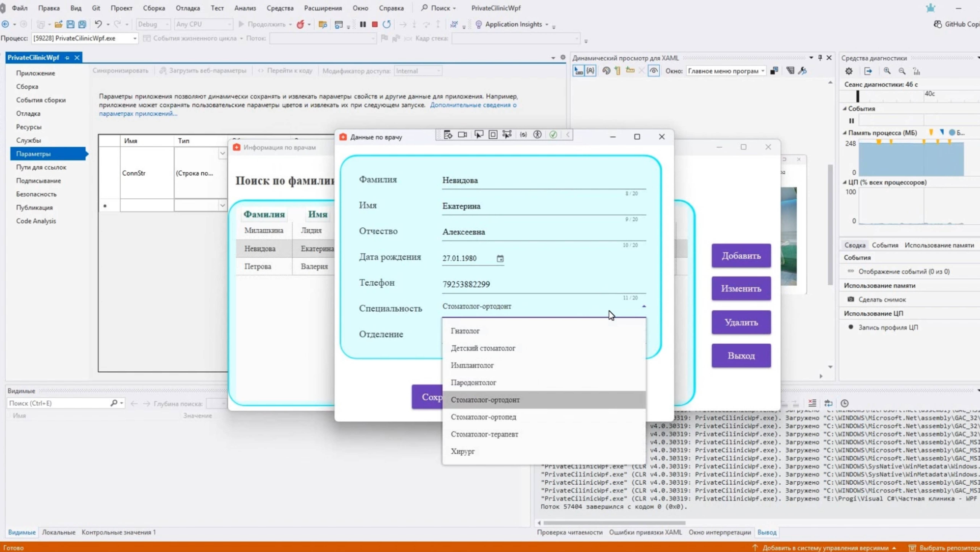Click the screen recording camera icon in the floating toolbar
The height and width of the screenshot is (552, 980).
click(462, 134)
